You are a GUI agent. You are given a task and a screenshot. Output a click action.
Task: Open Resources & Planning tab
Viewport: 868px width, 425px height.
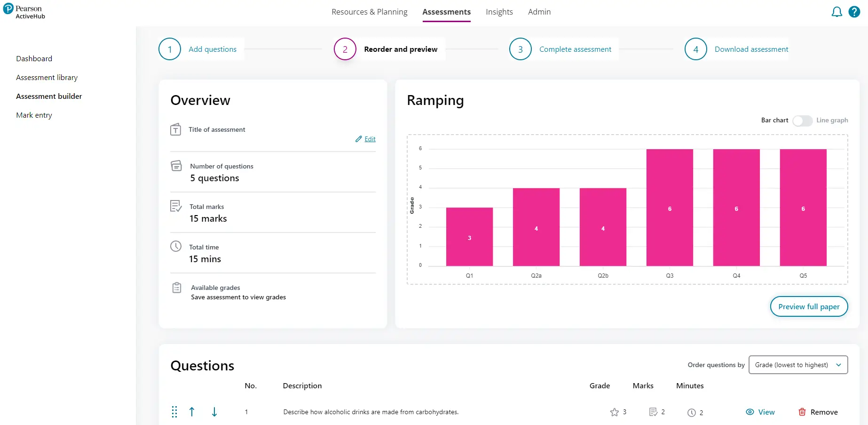(x=369, y=12)
